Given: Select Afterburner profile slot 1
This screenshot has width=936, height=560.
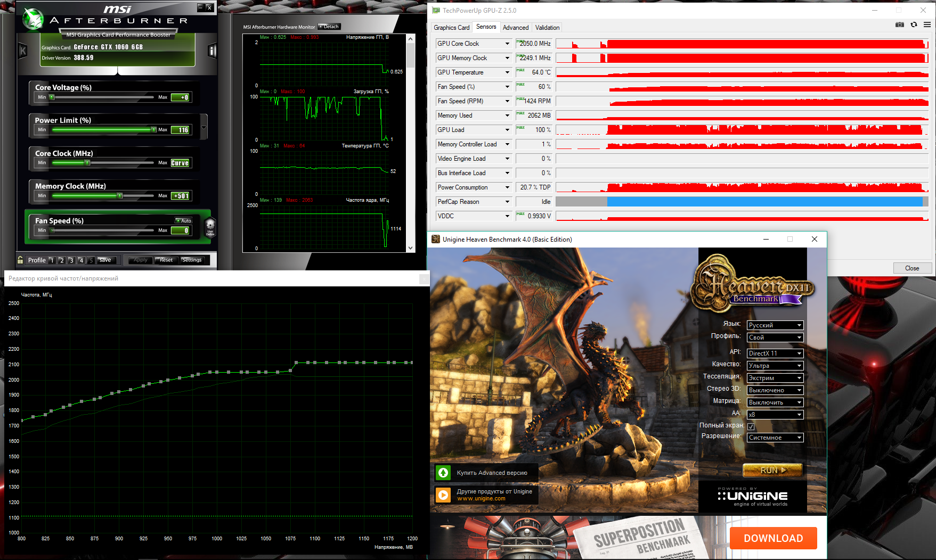Looking at the screenshot, I should 52,260.
